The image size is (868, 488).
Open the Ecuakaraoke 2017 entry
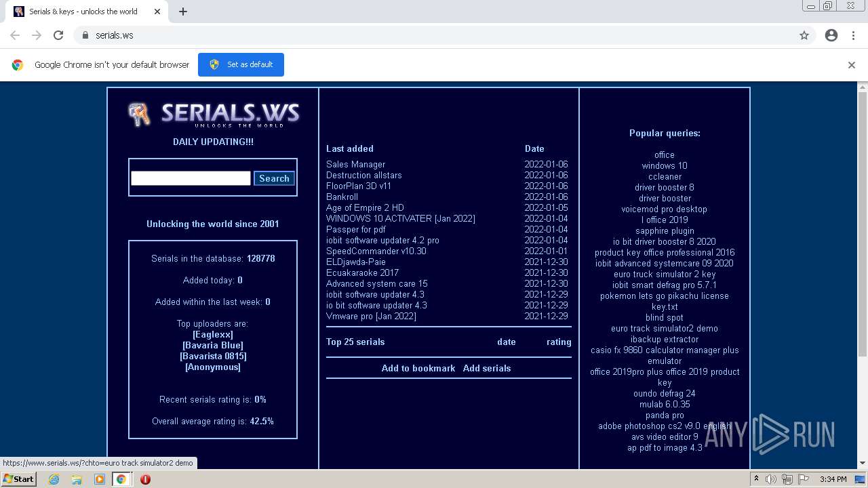pyautogui.click(x=362, y=272)
